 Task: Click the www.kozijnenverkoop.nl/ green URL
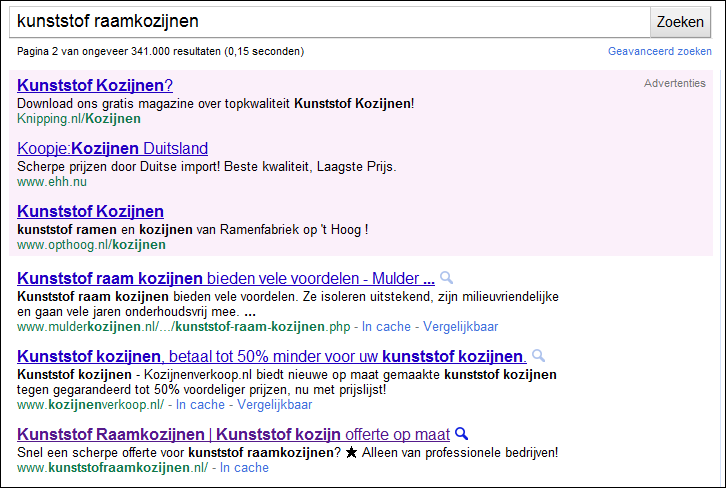click(90, 405)
